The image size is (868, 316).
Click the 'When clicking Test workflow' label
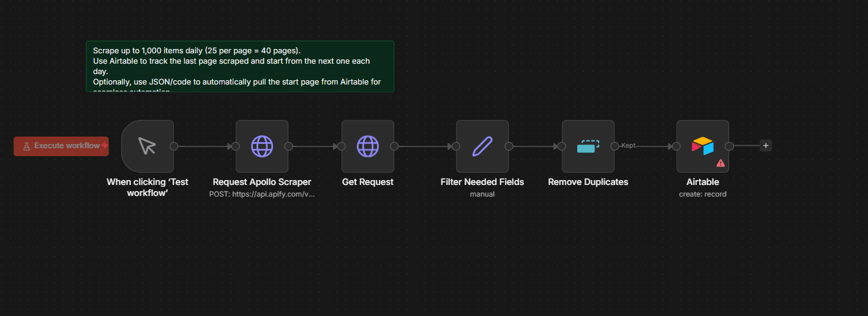(x=148, y=187)
